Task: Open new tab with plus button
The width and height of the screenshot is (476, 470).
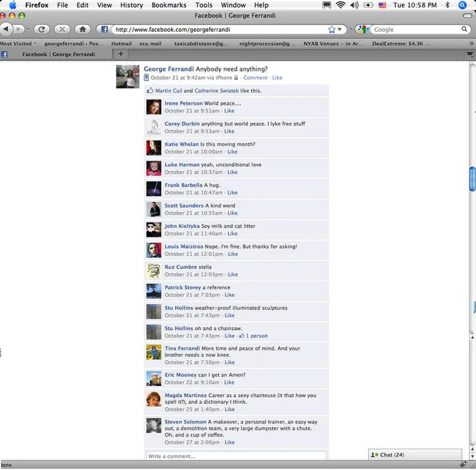Action: tap(120, 54)
